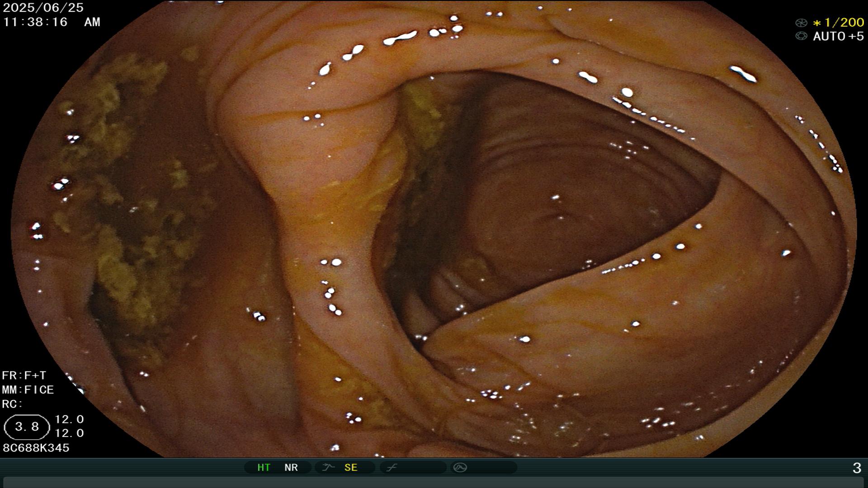
Task: Click the endoscopic image view
Action: click(x=434, y=229)
